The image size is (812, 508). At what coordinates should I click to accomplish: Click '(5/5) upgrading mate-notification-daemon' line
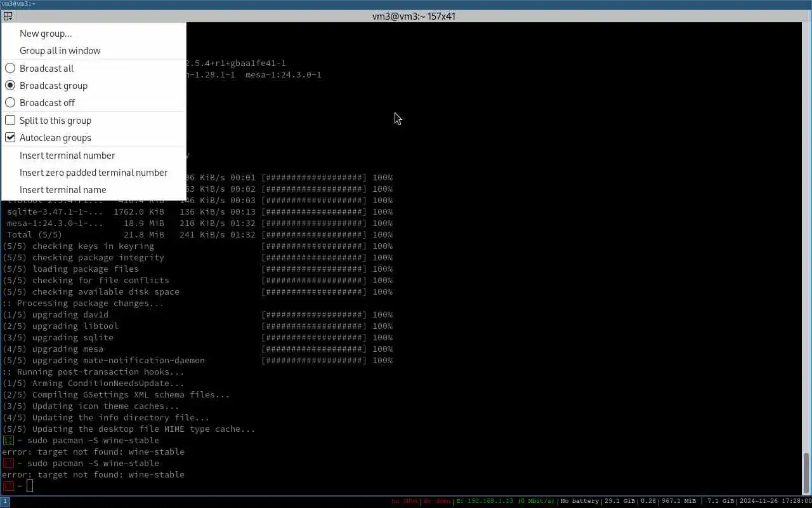tap(103, 361)
